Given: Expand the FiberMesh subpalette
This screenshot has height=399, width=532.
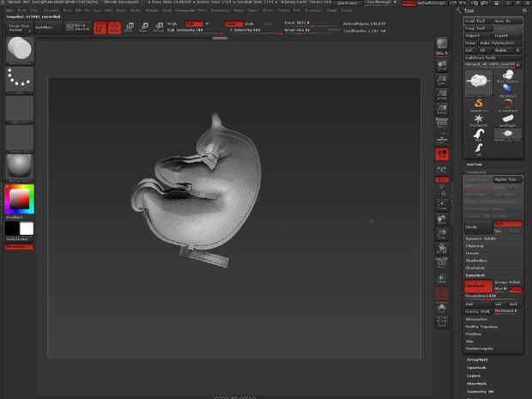Looking at the screenshot, I should coord(475,383).
